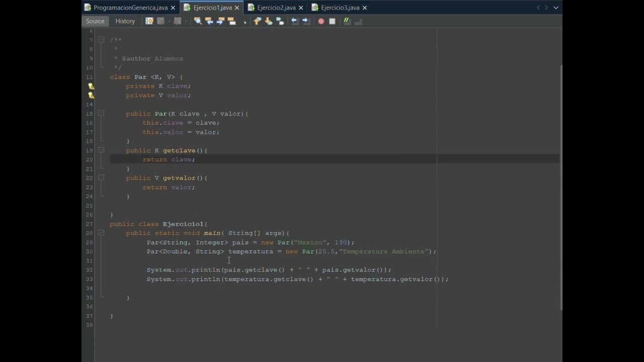Viewport: 644px width, 362px height.
Task: Open the document list dropdown arrow
Action: pos(556,8)
